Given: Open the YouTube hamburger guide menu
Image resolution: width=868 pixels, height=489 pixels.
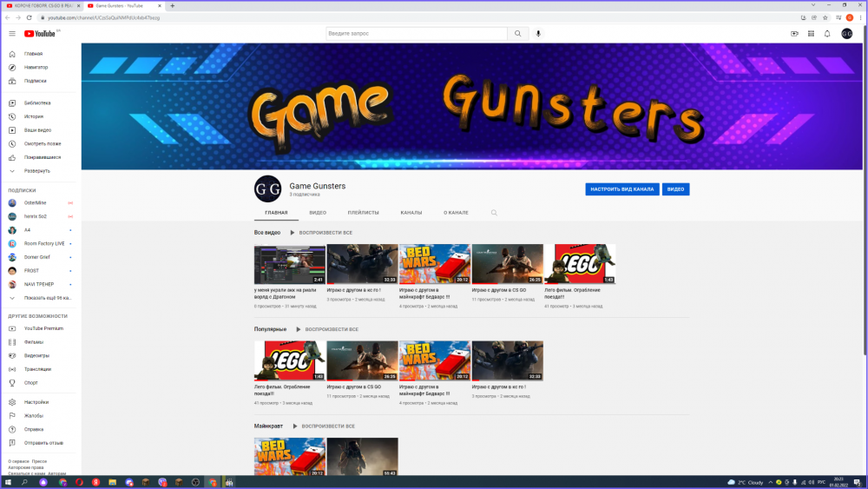Looking at the screenshot, I should point(12,34).
